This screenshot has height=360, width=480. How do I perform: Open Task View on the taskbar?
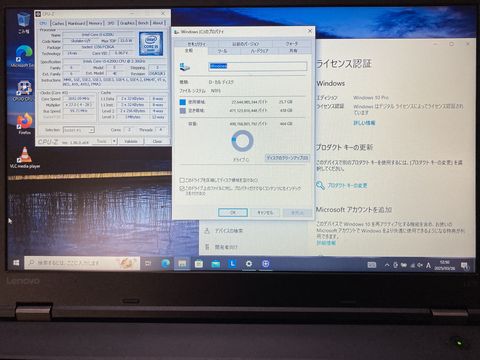[x=148, y=264]
